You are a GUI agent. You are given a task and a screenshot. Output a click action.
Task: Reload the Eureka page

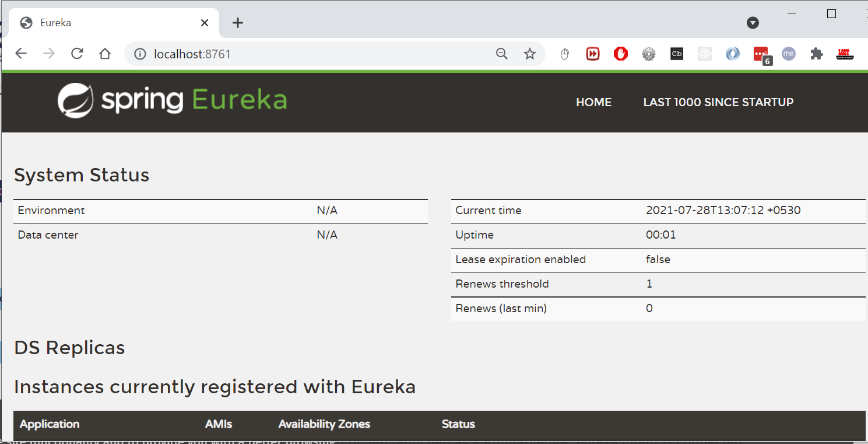pyautogui.click(x=77, y=54)
